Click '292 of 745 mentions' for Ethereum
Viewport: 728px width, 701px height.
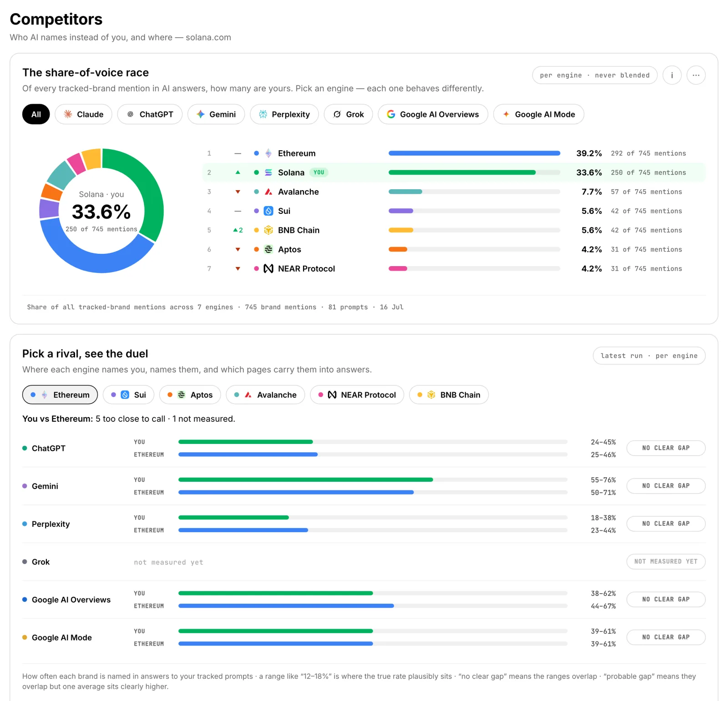648,153
